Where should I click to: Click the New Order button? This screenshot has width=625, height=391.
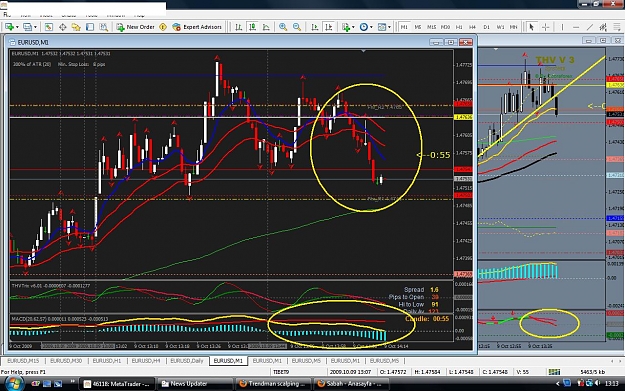(136, 27)
